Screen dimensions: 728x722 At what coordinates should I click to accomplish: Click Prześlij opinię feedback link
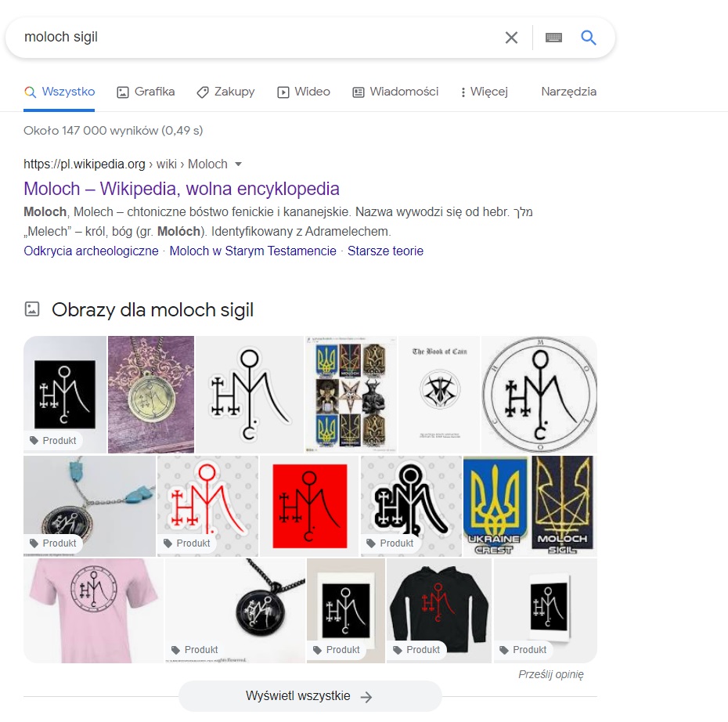point(550,674)
